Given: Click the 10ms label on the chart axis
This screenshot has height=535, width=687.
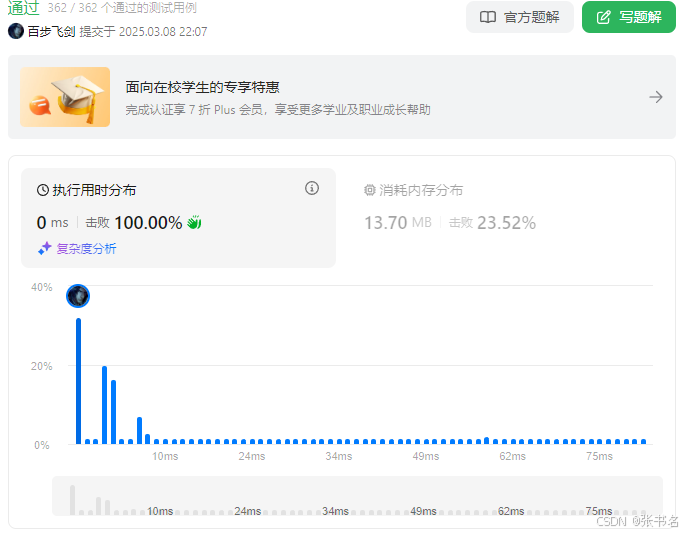Looking at the screenshot, I should tap(165, 456).
